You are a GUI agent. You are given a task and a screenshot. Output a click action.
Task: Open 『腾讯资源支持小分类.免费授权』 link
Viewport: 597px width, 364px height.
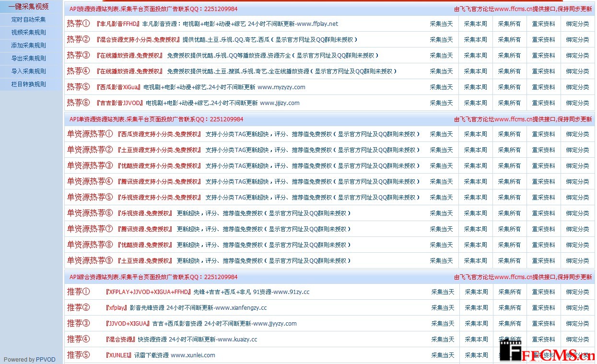(159, 182)
